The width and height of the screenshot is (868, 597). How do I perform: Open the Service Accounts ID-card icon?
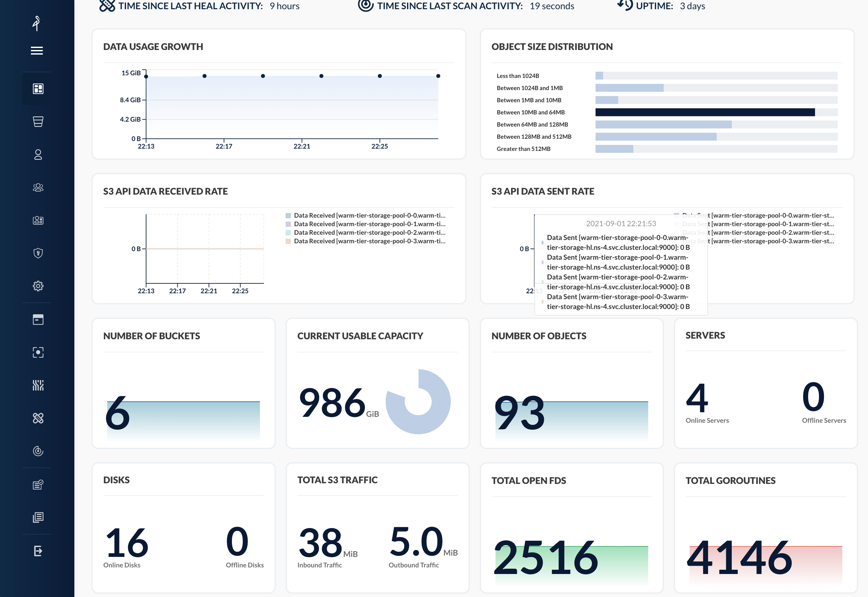38,220
